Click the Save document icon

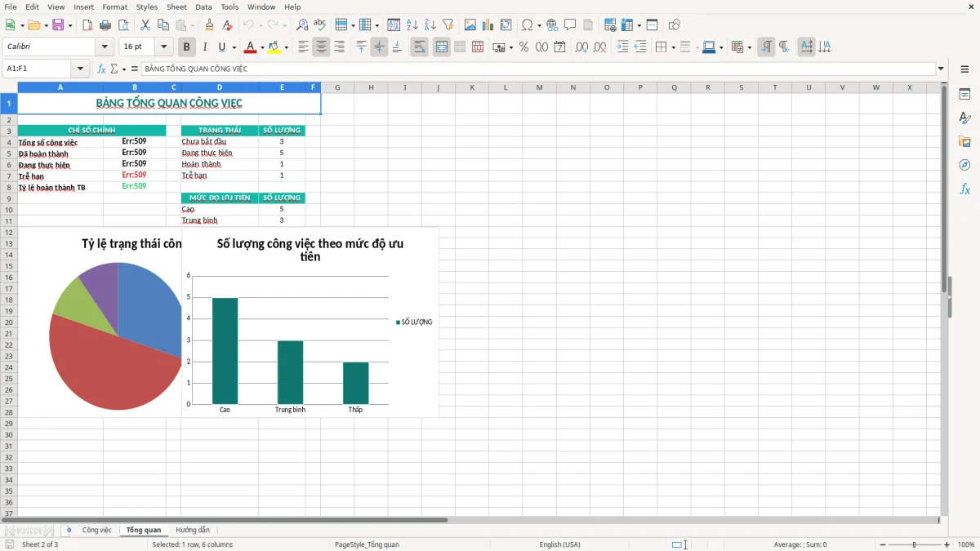pyautogui.click(x=58, y=25)
